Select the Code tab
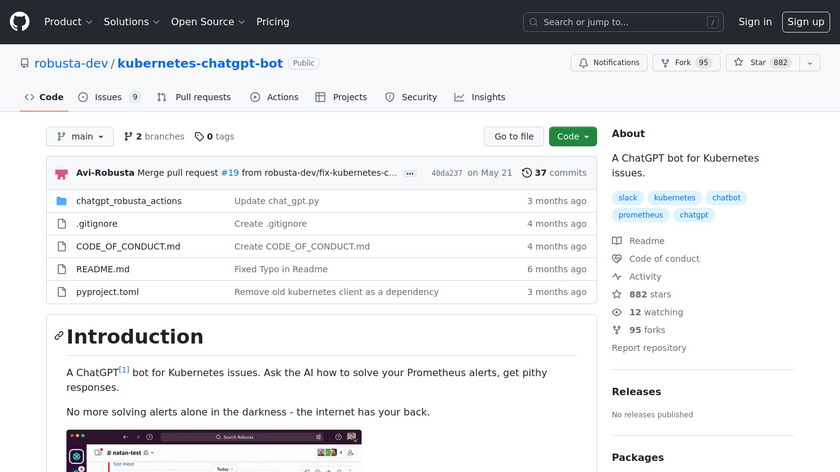Screen dimensions: 840x472 (x=44, y=97)
